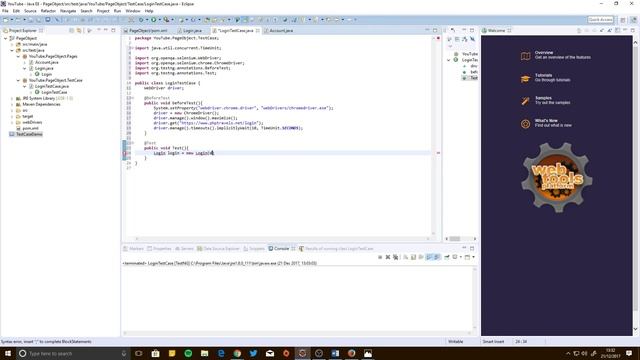The image size is (640, 360).
Task: Click the Debug bug icon in the toolbar
Action: click(x=141, y=20)
